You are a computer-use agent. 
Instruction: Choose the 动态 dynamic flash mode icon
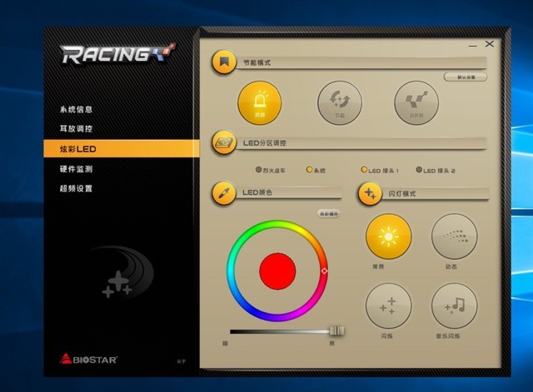pos(454,236)
